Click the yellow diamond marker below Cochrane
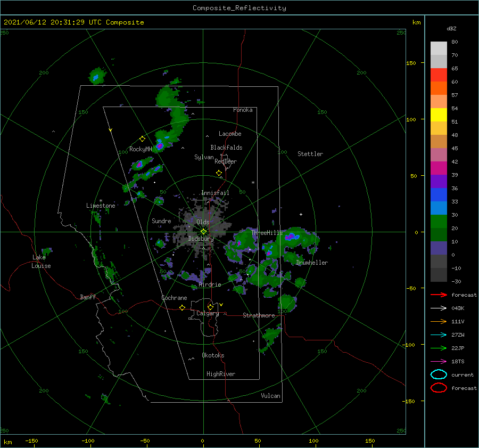The height and width of the screenshot is (448, 479). point(183,308)
